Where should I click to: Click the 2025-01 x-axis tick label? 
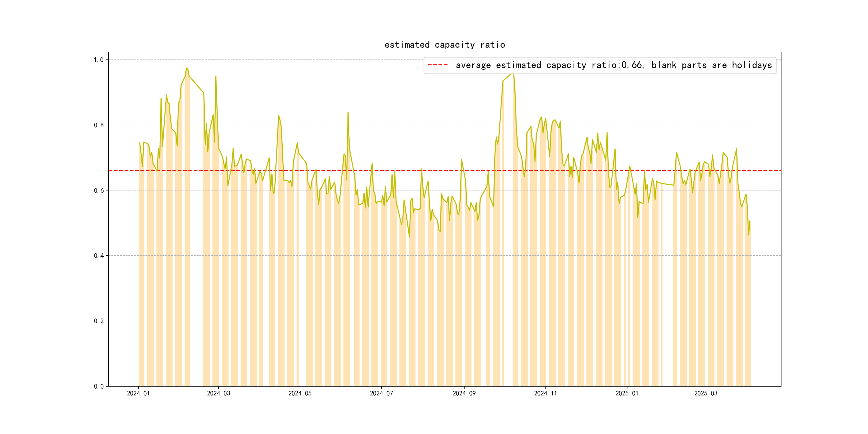[x=627, y=393]
